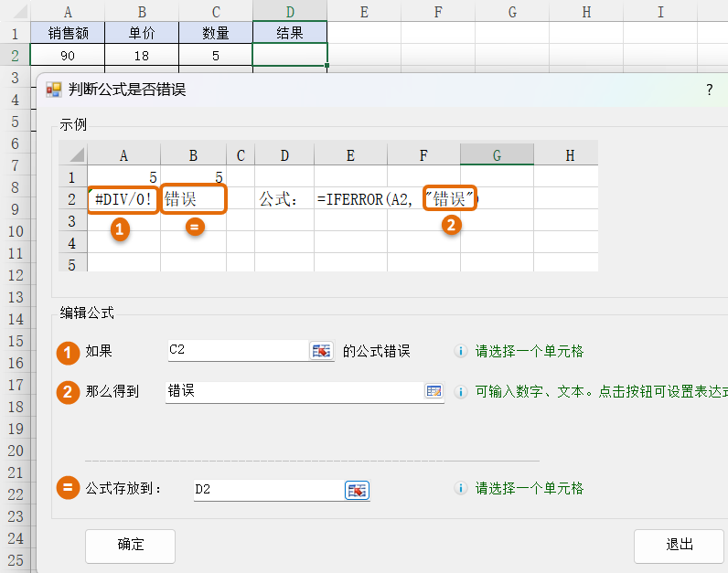Select worksheet column G header
Screen dimensions: 728x573
[x=512, y=11]
